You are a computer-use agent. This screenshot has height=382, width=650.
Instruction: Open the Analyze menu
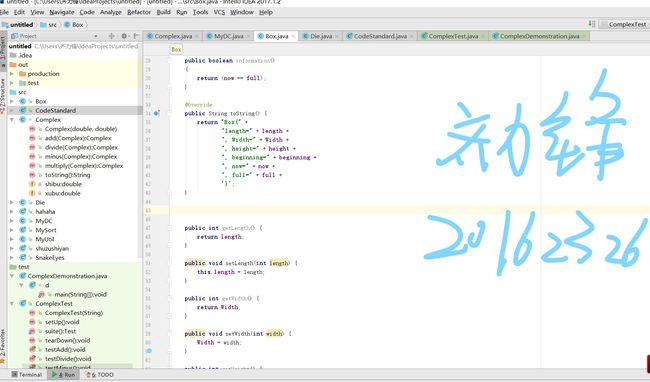click(111, 12)
